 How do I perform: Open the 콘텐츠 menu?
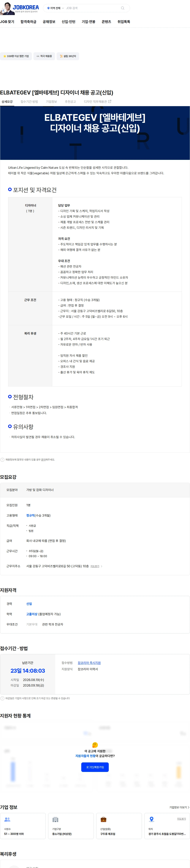click(106, 22)
